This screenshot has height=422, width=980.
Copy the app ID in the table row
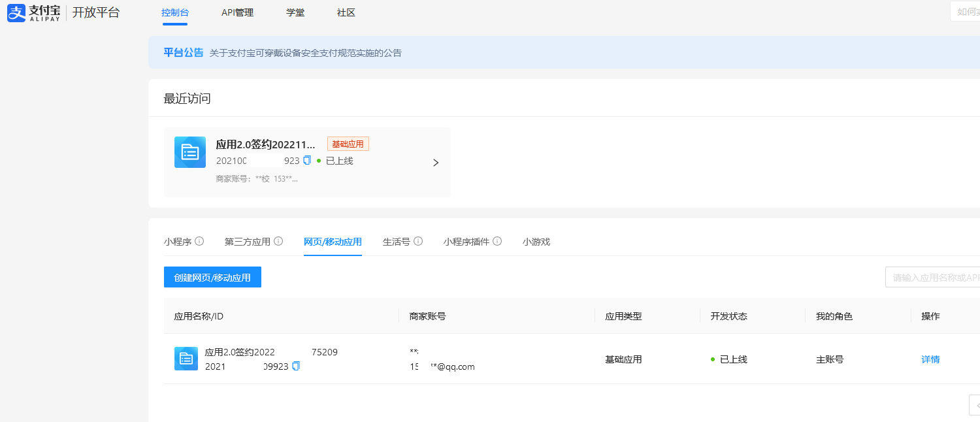tap(296, 366)
